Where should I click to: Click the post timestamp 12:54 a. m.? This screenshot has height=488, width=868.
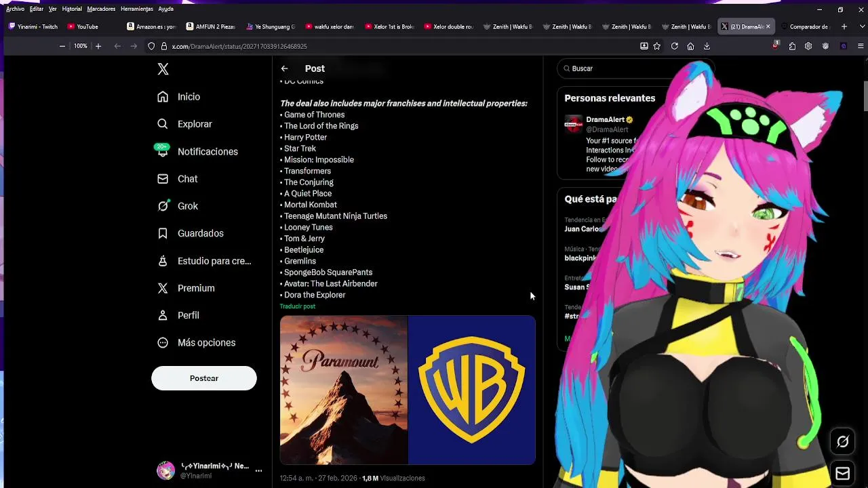pos(319,479)
